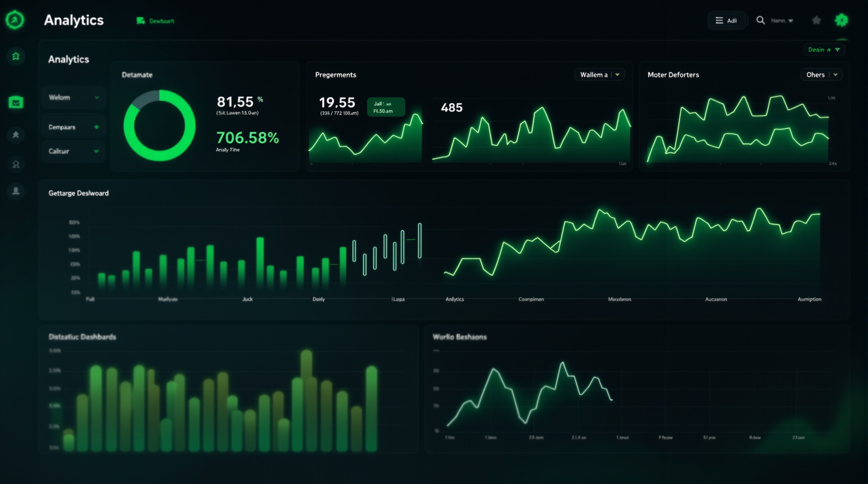Click the green Jall badge button

386,107
